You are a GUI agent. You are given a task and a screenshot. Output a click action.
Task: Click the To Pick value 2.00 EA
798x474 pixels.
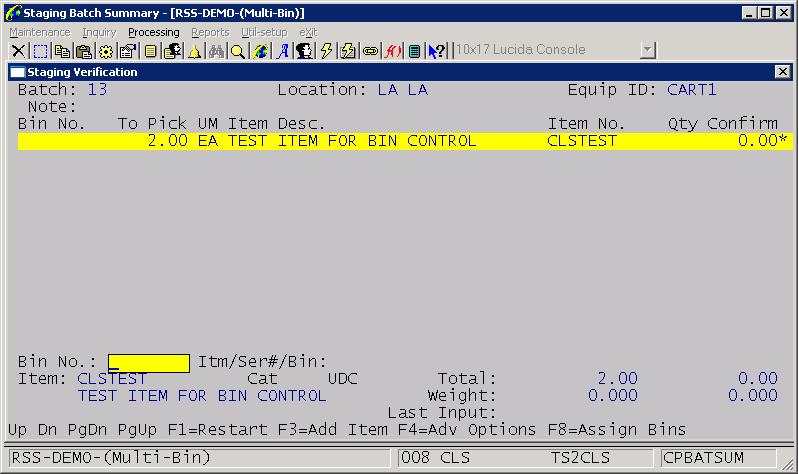183,141
